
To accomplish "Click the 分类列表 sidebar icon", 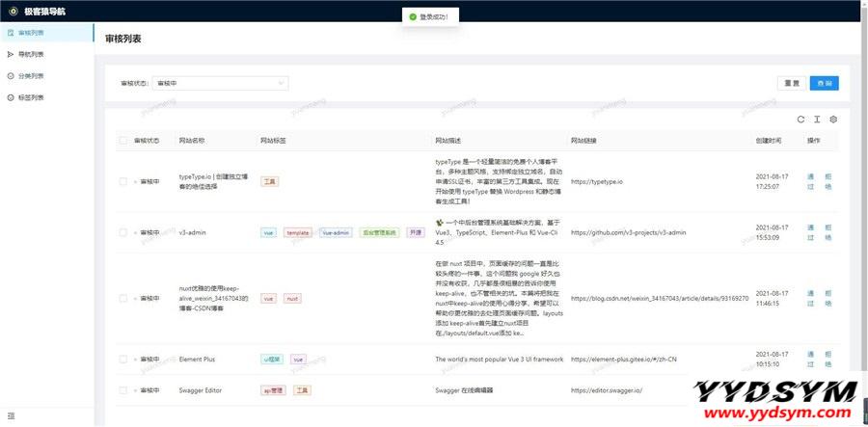I will (x=11, y=75).
